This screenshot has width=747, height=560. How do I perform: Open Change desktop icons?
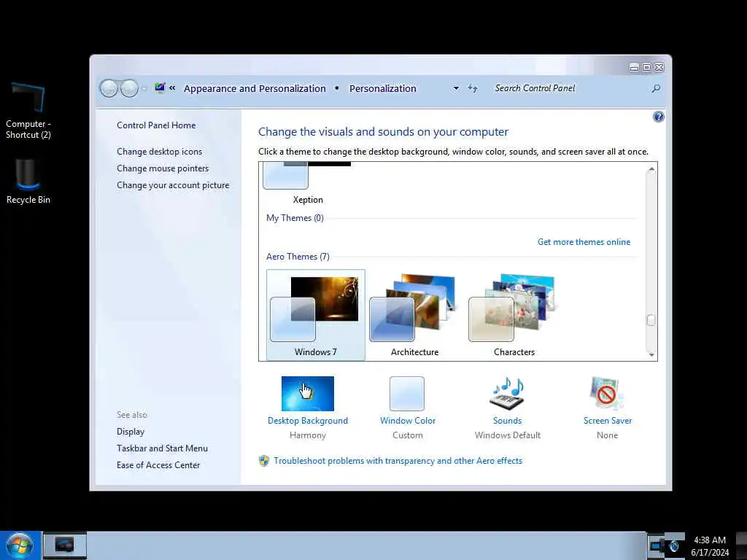[159, 152]
